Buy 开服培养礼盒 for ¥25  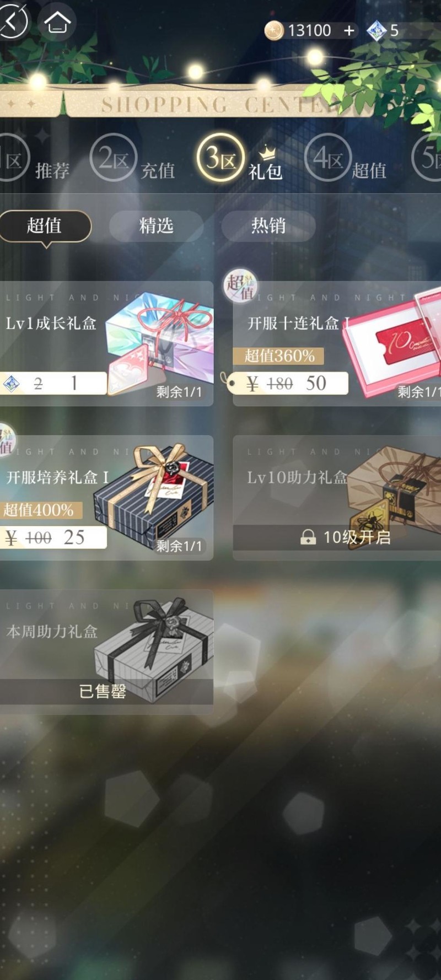[53, 537]
